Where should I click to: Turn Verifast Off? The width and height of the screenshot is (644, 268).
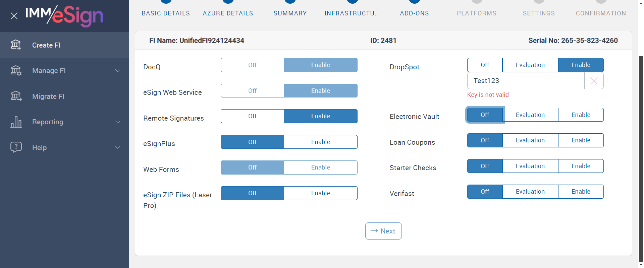pyautogui.click(x=485, y=192)
